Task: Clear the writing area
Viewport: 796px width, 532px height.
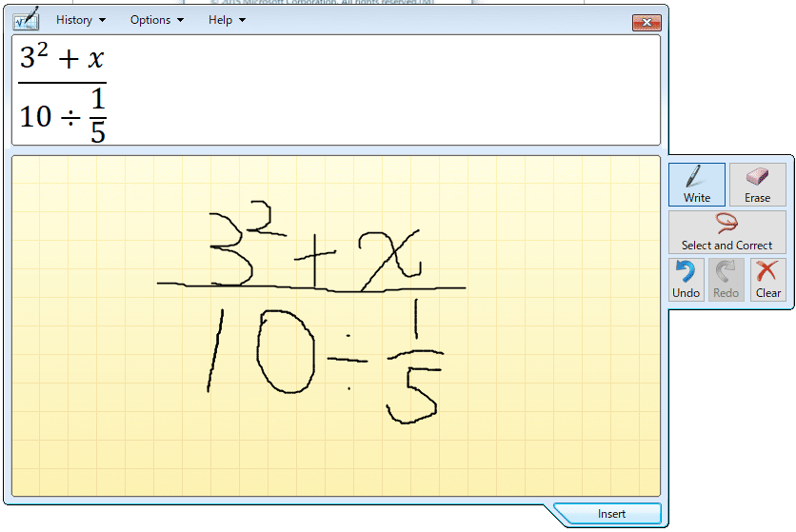Action: [768, 280]
